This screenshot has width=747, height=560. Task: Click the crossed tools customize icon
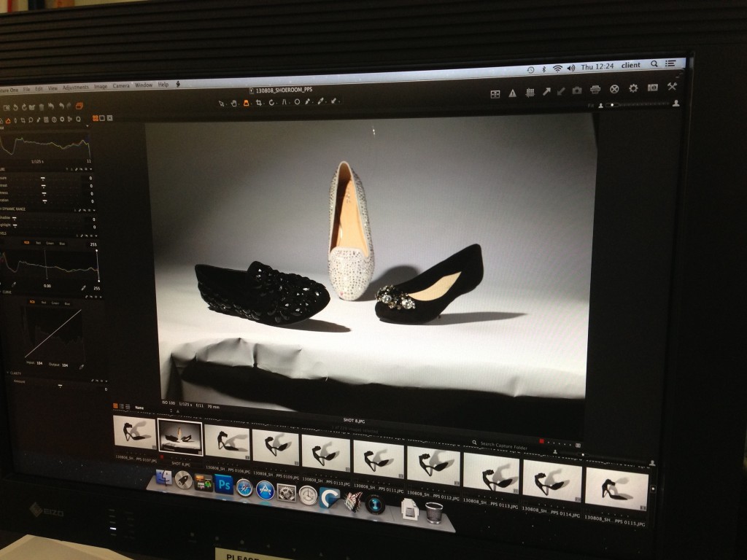click(x=672, y=87)
